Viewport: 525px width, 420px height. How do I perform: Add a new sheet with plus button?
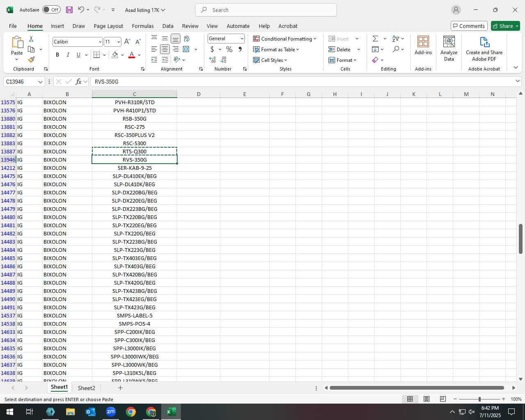(120, 388)
